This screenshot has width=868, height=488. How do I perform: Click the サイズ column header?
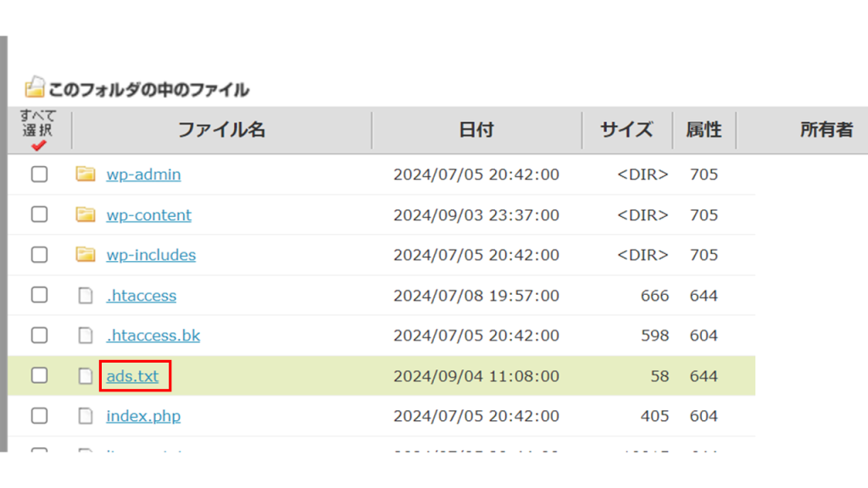[626, 130]
